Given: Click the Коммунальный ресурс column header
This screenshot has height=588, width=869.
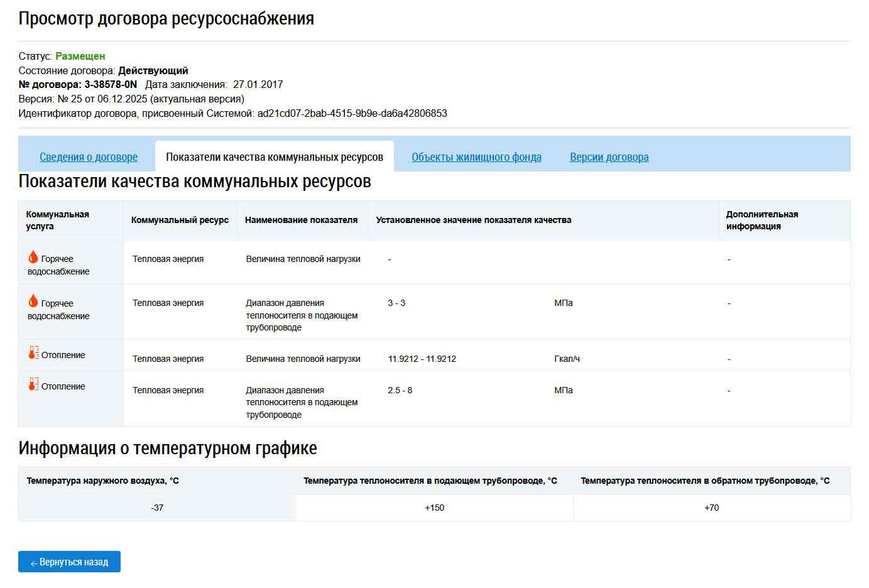Looking at the screenshot, I should tap(179, 220).
